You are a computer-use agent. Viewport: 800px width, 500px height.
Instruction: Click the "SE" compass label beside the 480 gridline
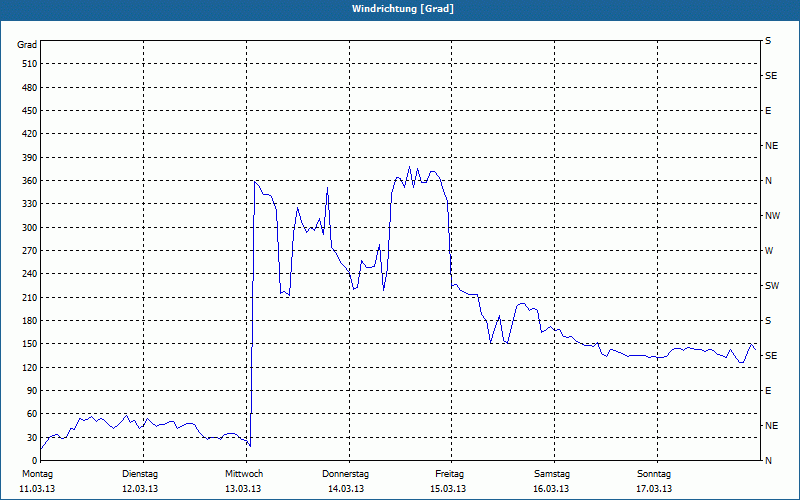[771, 76]
